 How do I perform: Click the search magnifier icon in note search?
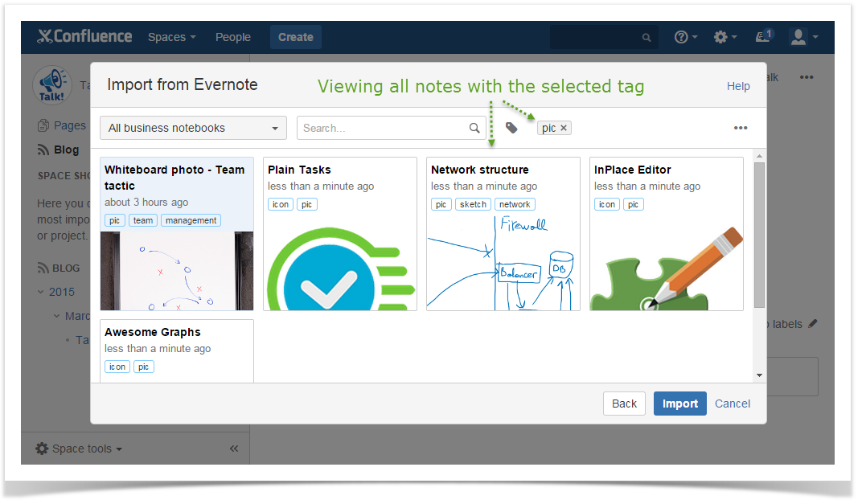tap(474, 128)
